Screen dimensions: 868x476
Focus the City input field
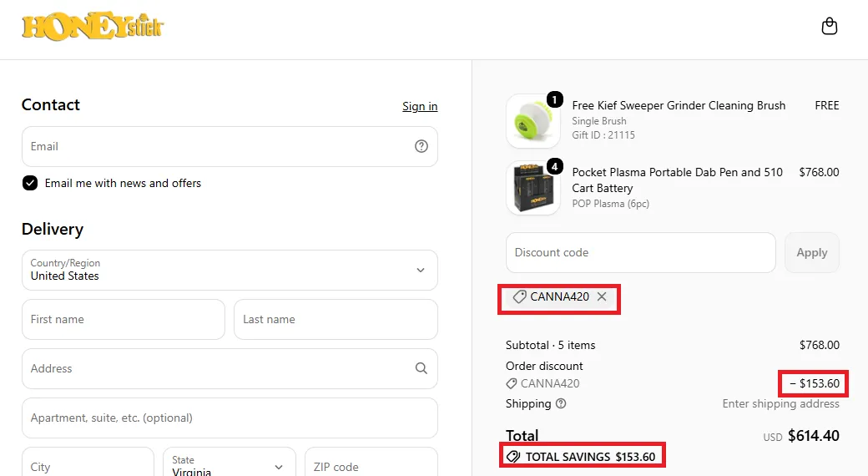pyautogui.click(x=88, y=464)
